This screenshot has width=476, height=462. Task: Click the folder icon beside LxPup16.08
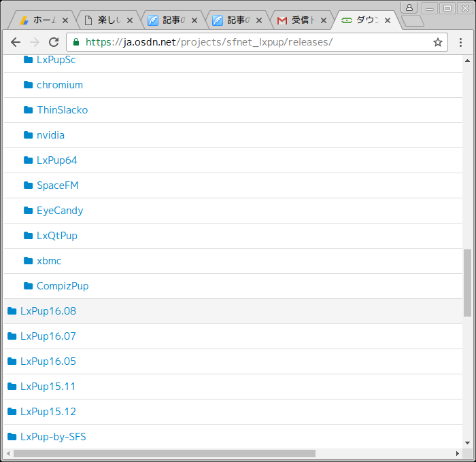12,311
